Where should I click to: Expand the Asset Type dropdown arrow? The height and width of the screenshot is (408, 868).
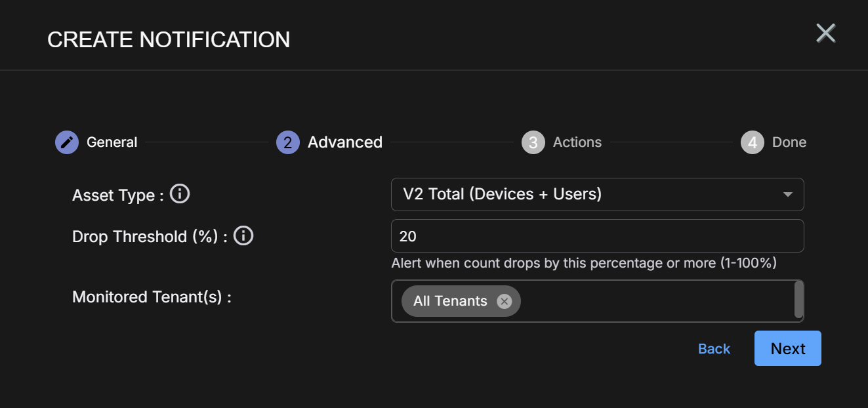788,195
